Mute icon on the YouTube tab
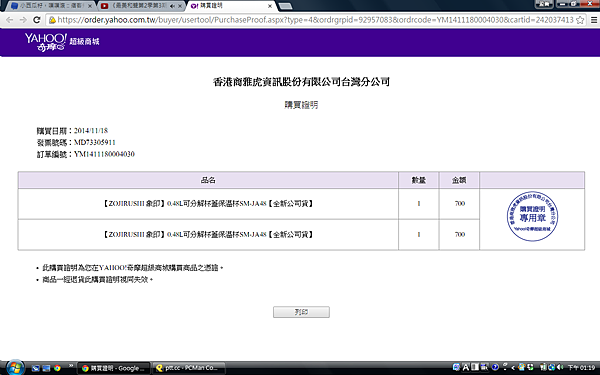The width and height of the screenshot is (600, 375). coord(172,6)
